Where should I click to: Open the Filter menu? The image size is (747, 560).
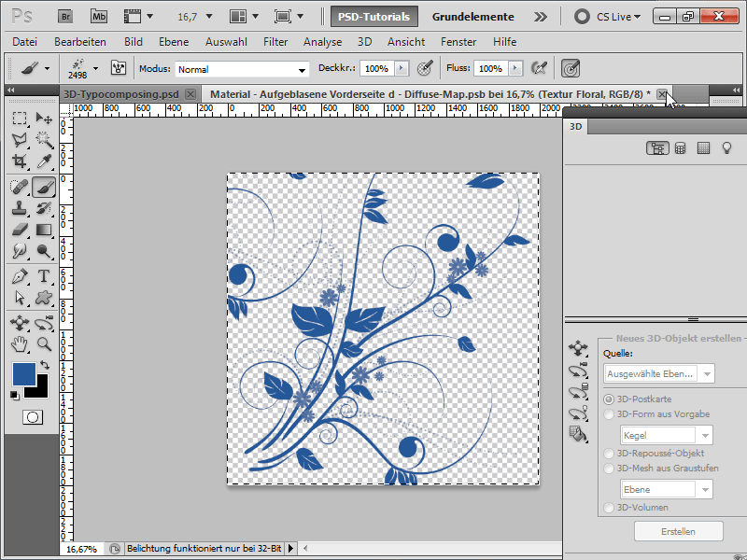[275, 42]
